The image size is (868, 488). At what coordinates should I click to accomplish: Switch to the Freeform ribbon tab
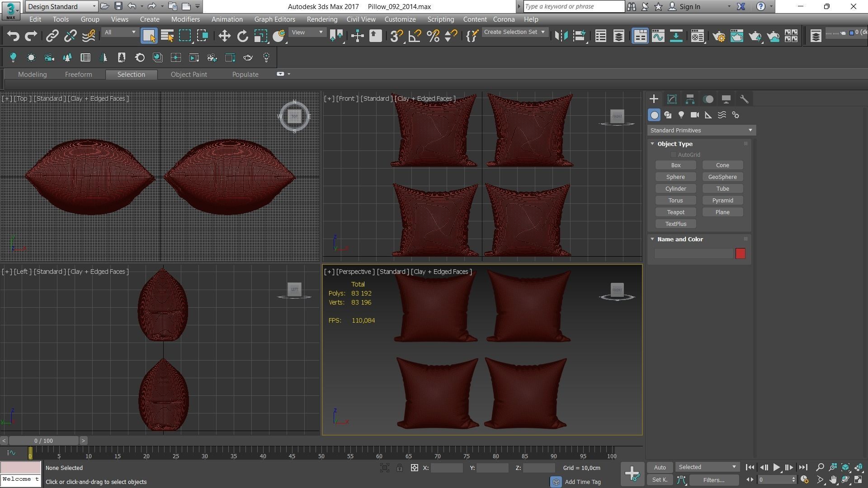(x=78, y=75)
